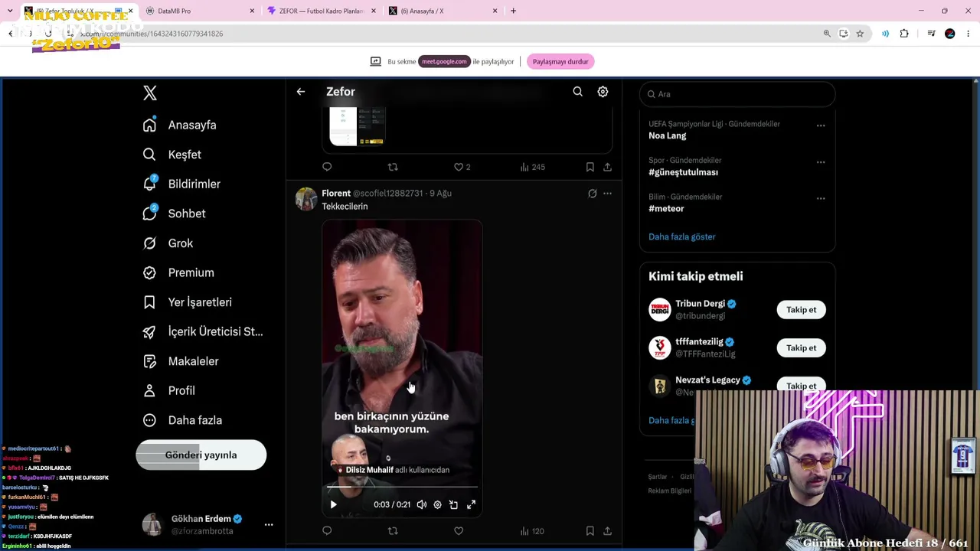Click the Ara search field
Image resolution: width=980 pixels, height=551 pixels.
pyautogui.click(x=737, y=94)
